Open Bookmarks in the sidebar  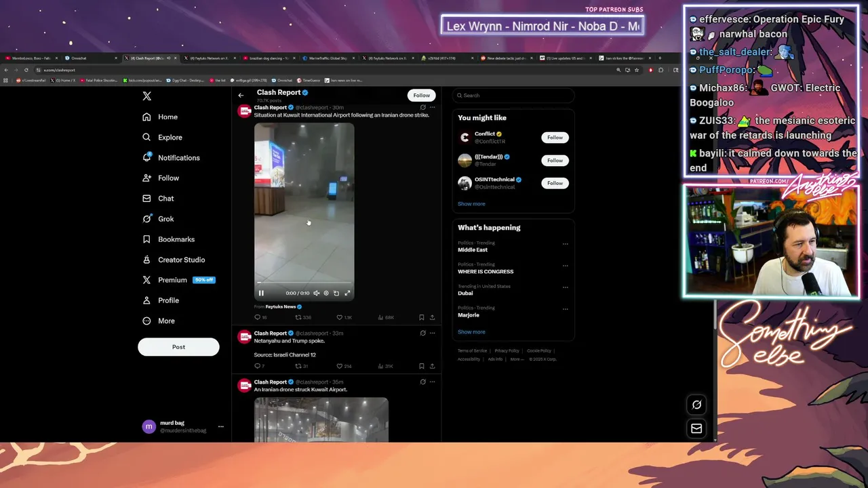[168, 239]
